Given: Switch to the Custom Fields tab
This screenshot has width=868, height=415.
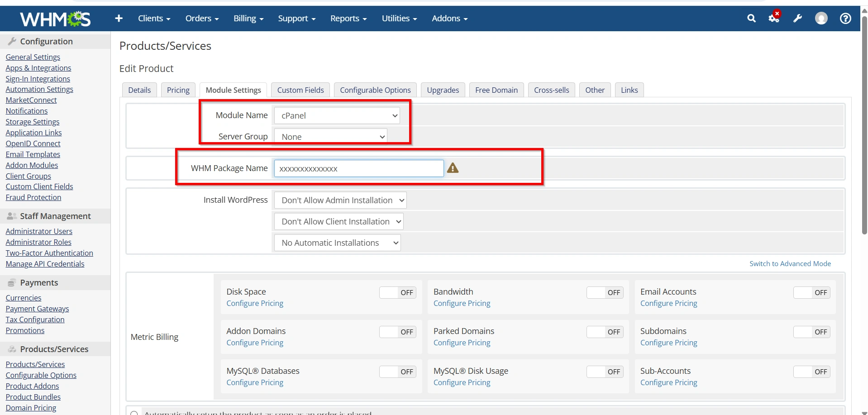Looking at the screenshot, I should (x=300, y=90).
